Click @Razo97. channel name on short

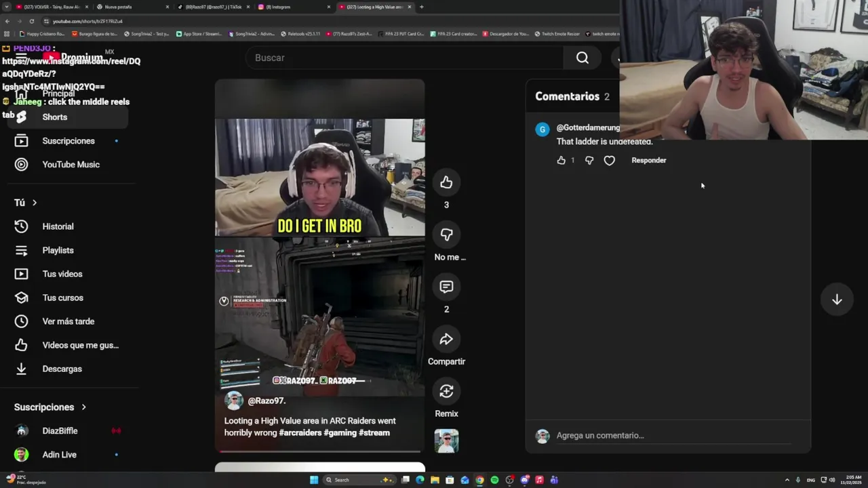[267, 401]
